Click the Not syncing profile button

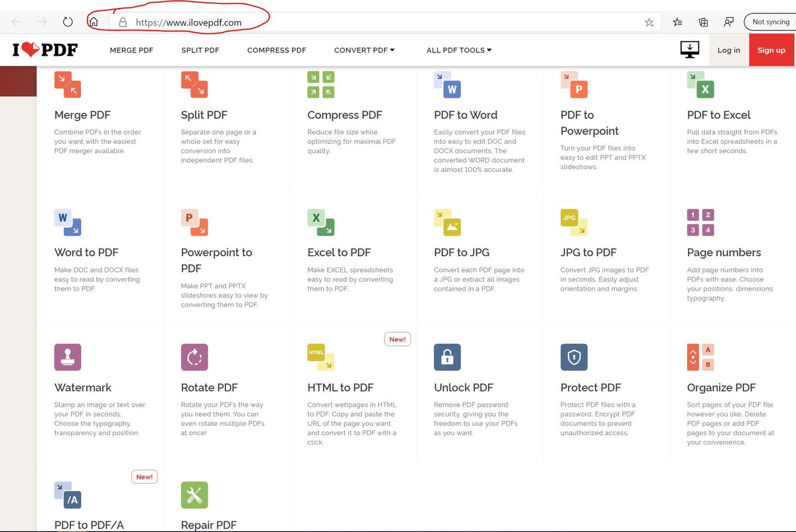pyautogui.click(x=771, y=22)
